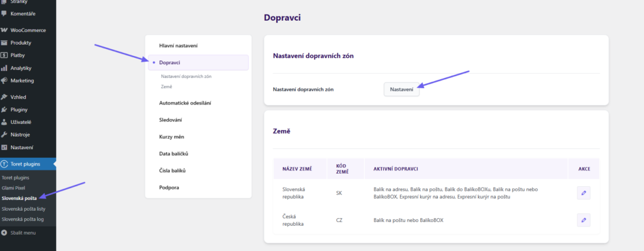This screenshot has height=251, width=644.
Task: Click the CZ country code cell
Action: (x=339, y=220)
